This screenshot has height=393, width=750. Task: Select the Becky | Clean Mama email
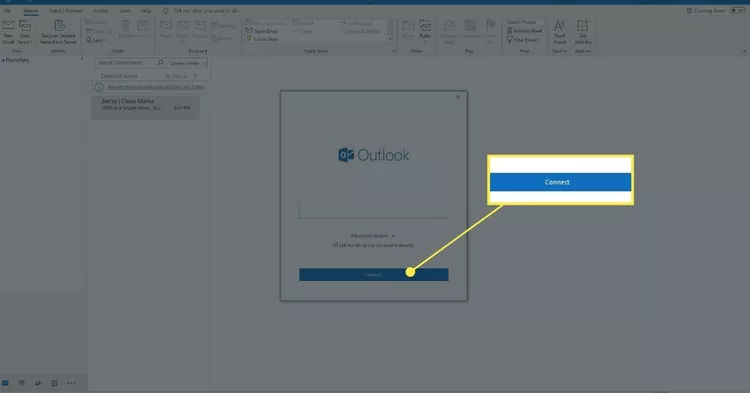coord(145,107)
